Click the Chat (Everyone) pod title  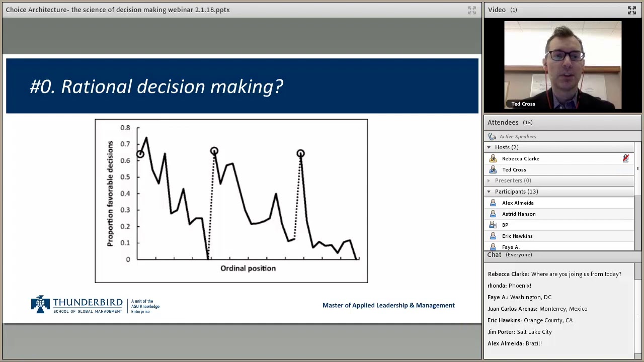[x=509, y=255]
